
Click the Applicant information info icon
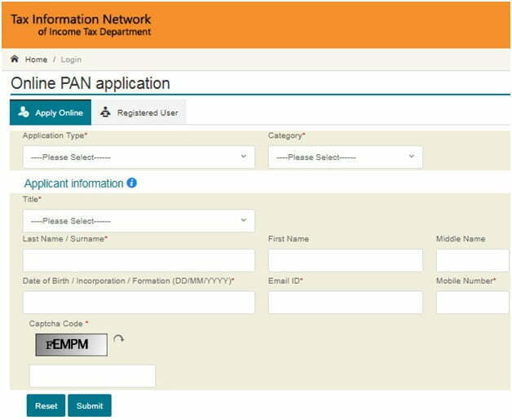(131, 183)
